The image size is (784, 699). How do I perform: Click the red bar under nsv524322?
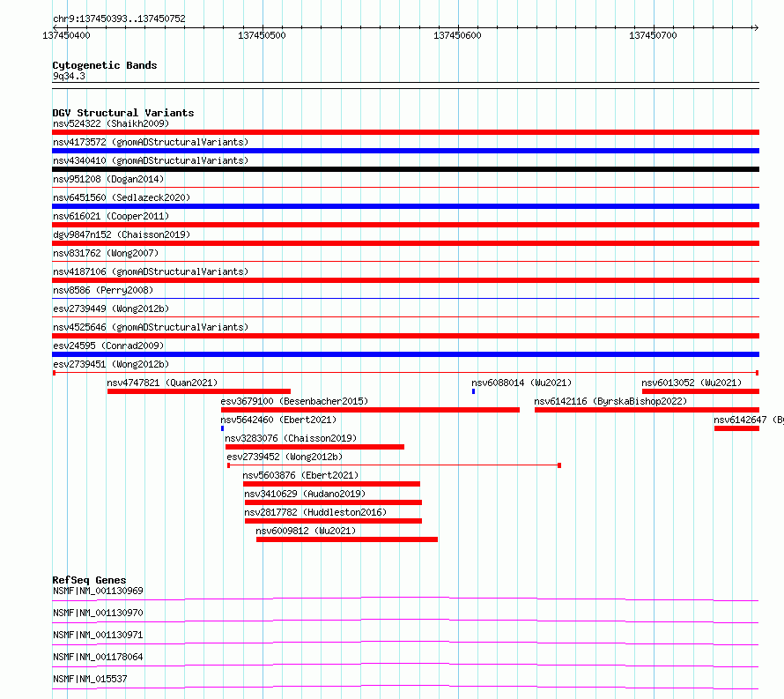(x=405, y=132)
